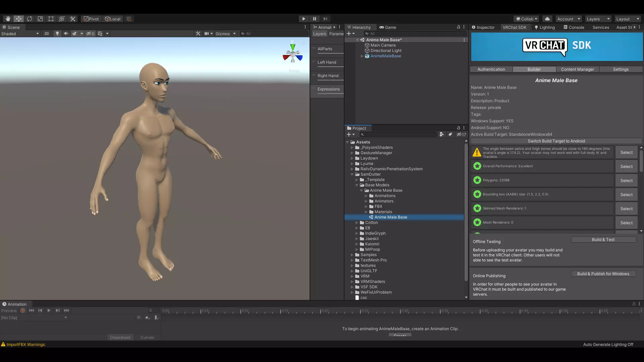
Task: Expand AnimeMaleBase in the Hierarchy
Action: click(362, 56)
